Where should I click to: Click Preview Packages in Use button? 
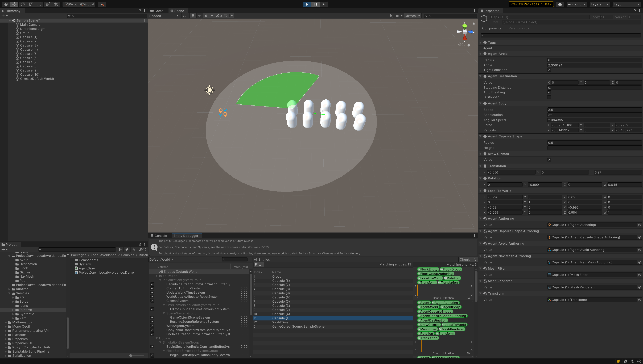[x=531, y=4]
